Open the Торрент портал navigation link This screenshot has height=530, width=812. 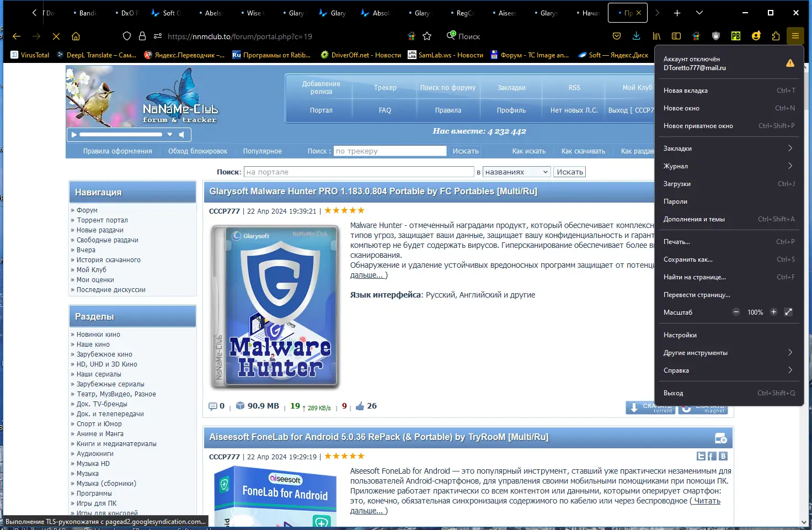pos(102,220)
